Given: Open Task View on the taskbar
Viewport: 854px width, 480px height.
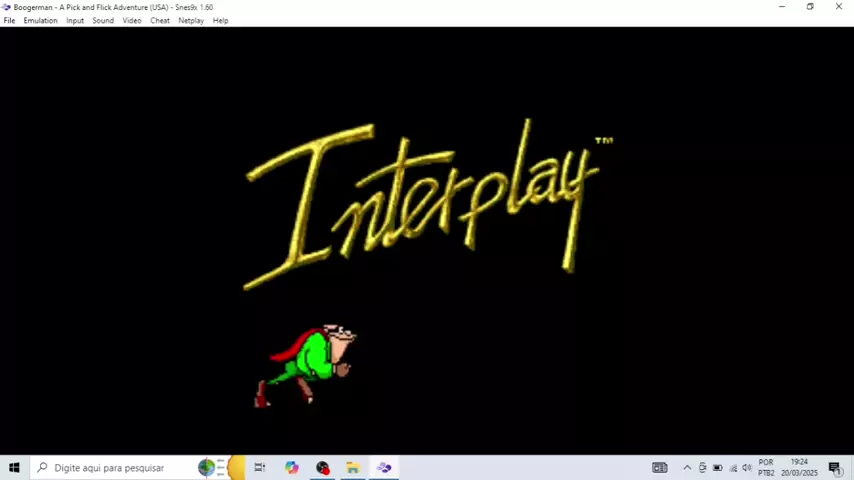Looking at the screenshot, I should (x=260, y=467).
